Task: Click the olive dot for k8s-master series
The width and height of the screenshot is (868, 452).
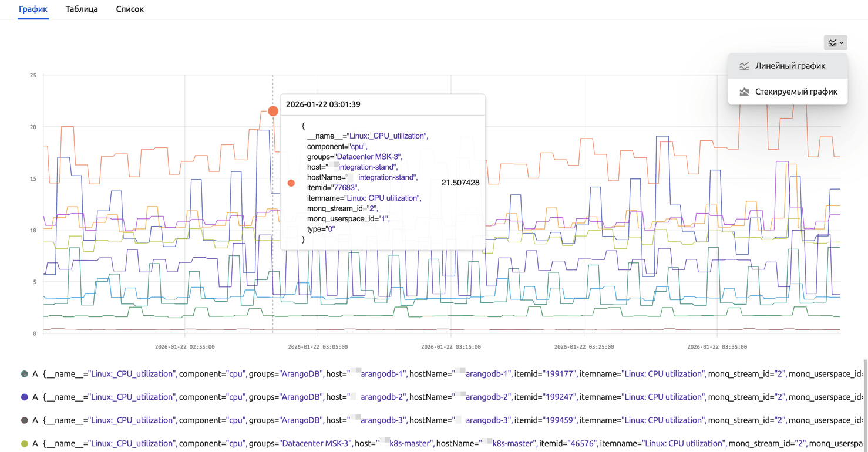Action: (24, 444)
